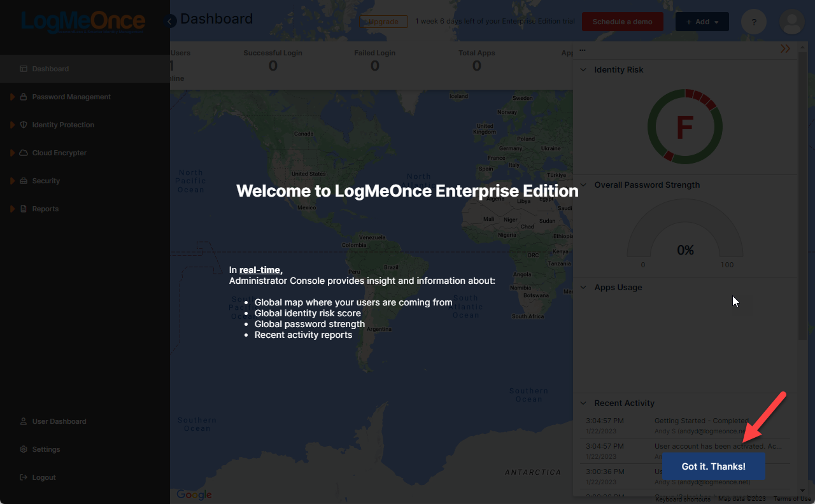Log out via Logout link

44,477
